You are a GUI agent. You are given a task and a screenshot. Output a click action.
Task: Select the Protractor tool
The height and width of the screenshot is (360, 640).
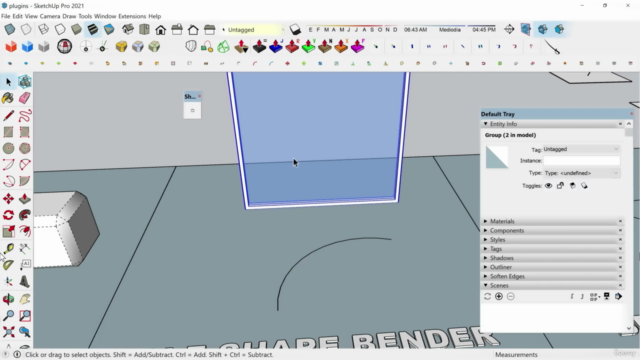(x=8, y=265)
